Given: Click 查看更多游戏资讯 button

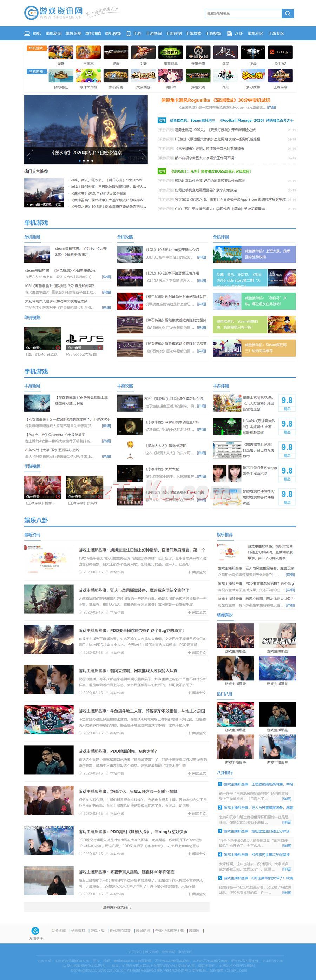Looking at the screenshot, I should point(117,907).
